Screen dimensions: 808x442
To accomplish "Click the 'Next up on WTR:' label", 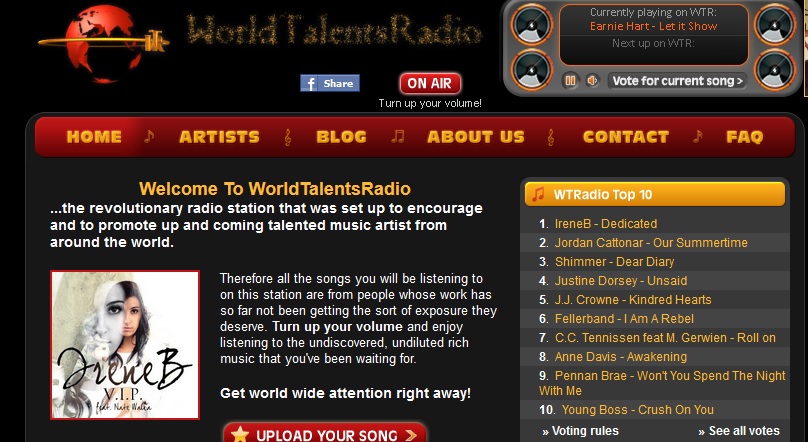I will [x=653, y=43].
